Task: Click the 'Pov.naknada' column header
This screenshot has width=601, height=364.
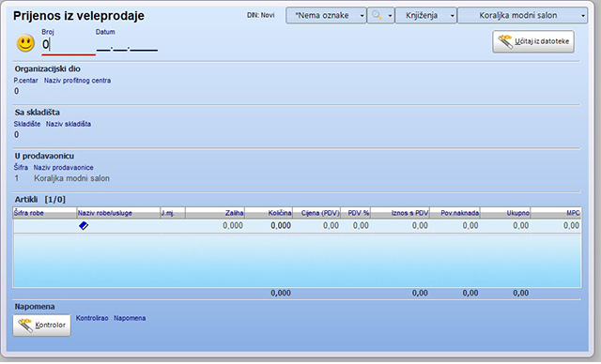Action: [455, 213]
